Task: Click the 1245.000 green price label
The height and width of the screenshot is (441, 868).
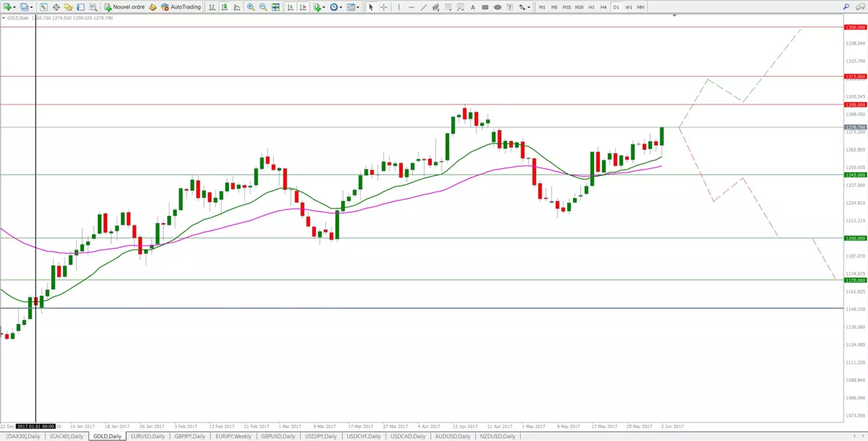Action: tap(854, 175)
